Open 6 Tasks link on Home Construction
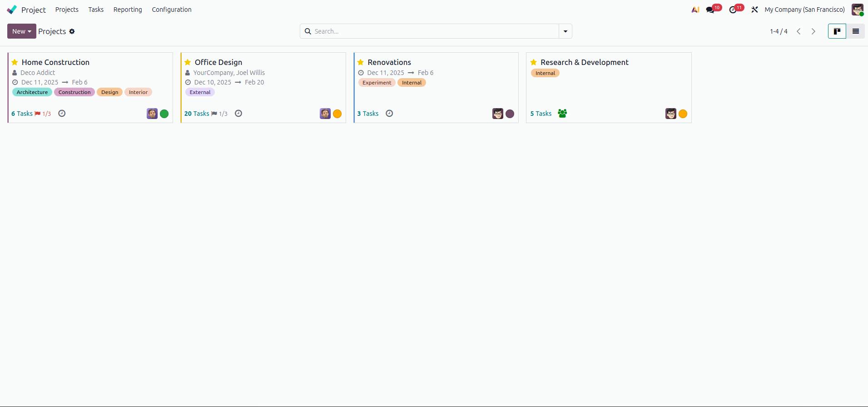The height and width of the screenshot is (407, 868). [22, 114]
